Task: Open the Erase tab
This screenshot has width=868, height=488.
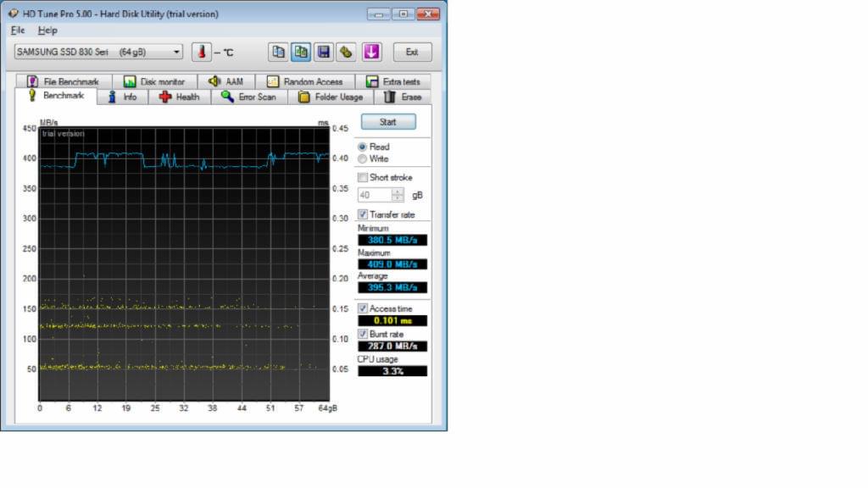Action: click(x=403, y=97)
